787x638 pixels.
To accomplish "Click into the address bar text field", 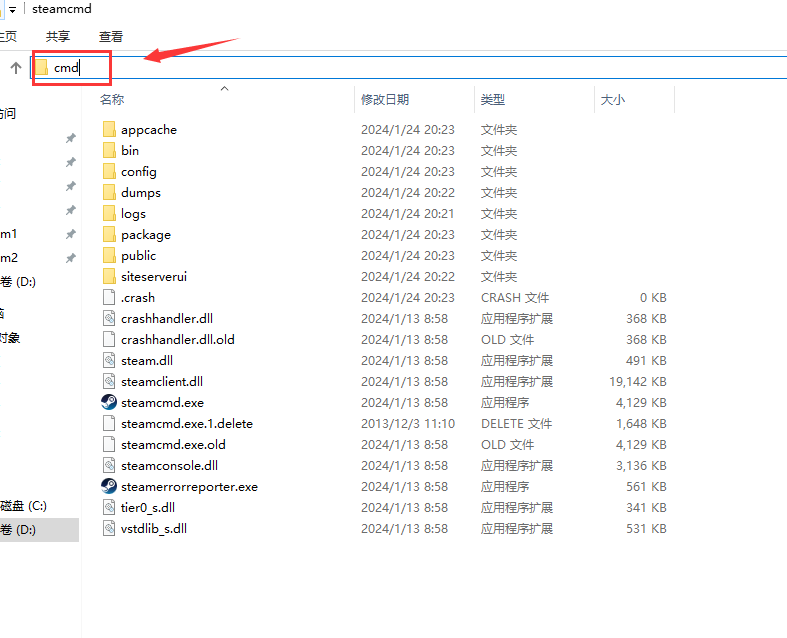I will 409,68.
